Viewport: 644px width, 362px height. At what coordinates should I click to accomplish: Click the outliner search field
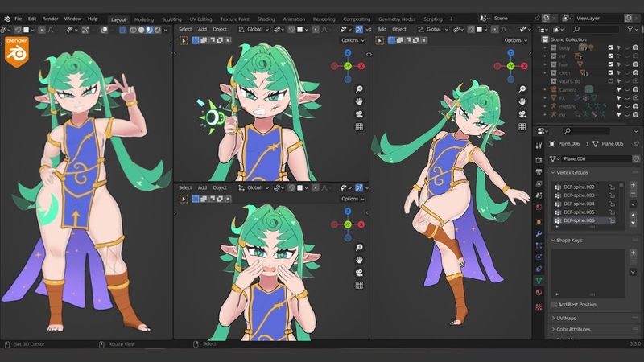pos(596,29)
